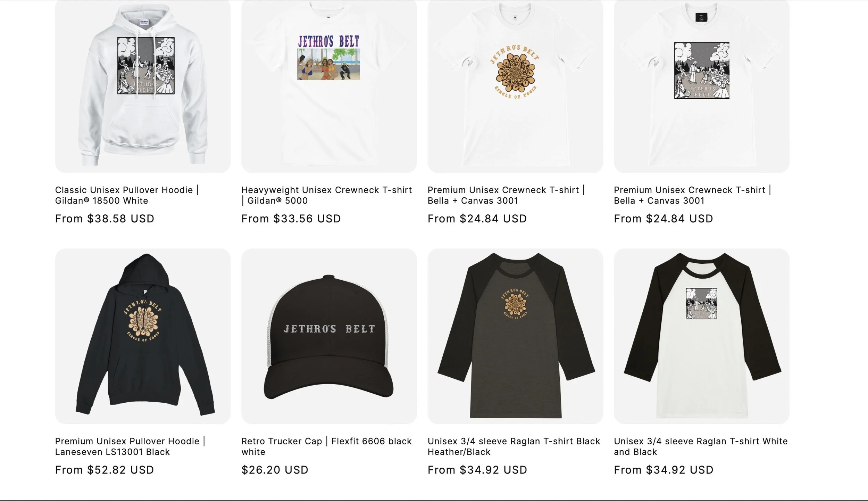868x501 pixels.
Task: Open the white and black raglan shirt image
Action: pos(701,336)
